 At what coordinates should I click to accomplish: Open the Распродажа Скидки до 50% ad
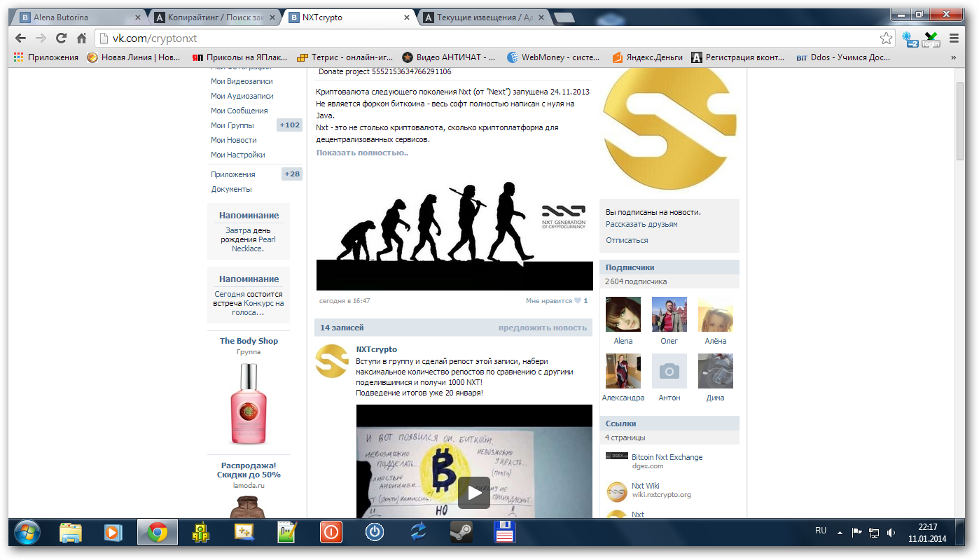(x=249, y=470)
